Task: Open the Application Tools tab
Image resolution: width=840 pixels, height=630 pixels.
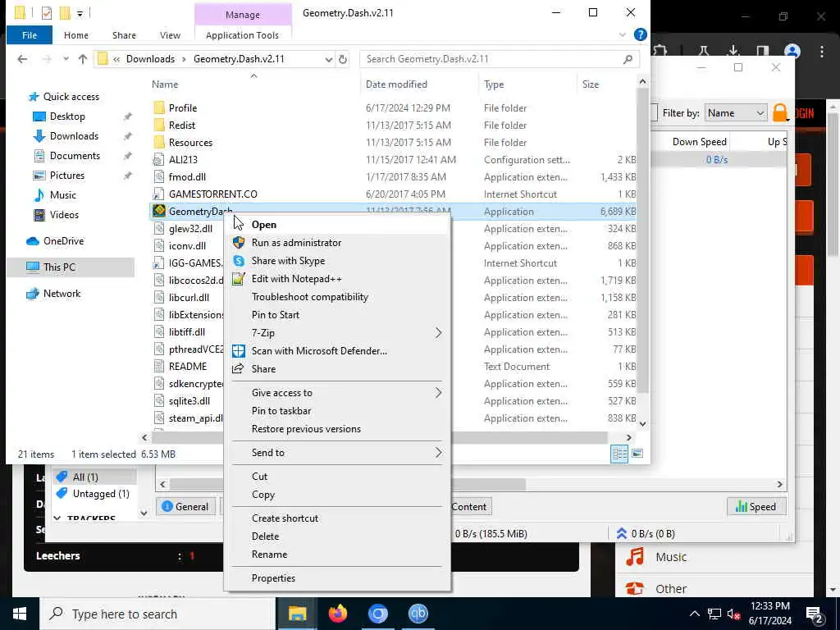Action: click(242, 35)
